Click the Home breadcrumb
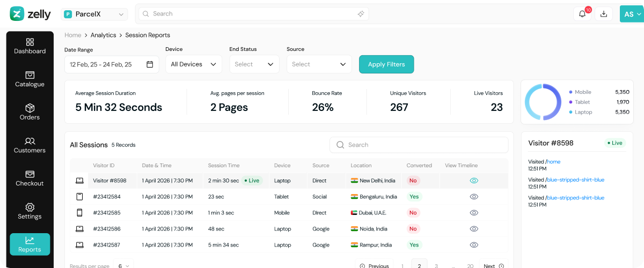644x268 pixels. [72, 35]
